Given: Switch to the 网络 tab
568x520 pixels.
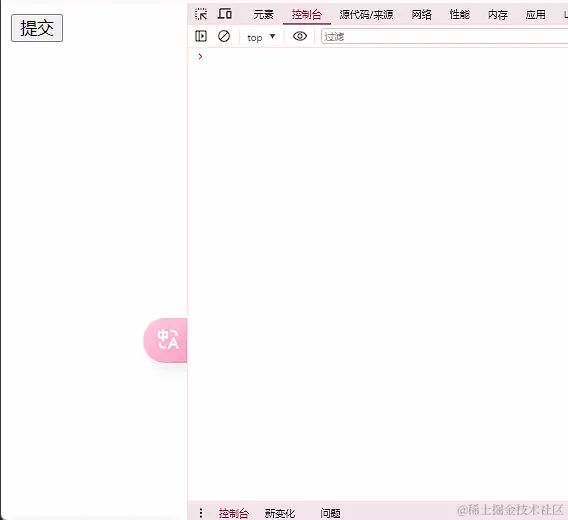Looking at the screenshot, I should coord(421,14).
